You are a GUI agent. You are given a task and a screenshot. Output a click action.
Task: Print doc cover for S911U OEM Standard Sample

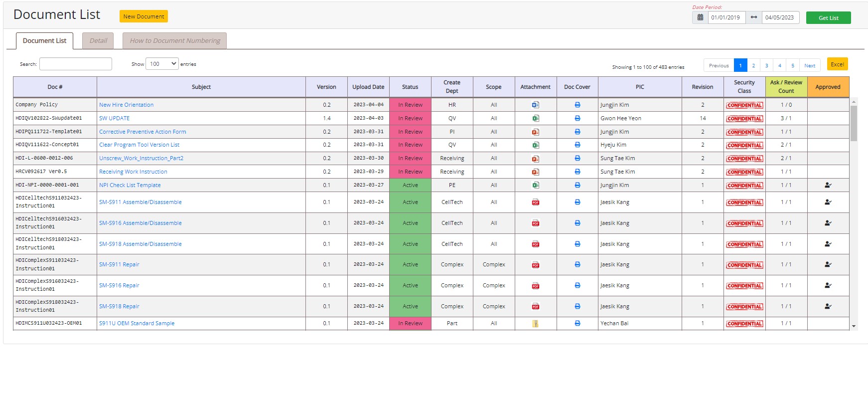[x=577, y=323]
